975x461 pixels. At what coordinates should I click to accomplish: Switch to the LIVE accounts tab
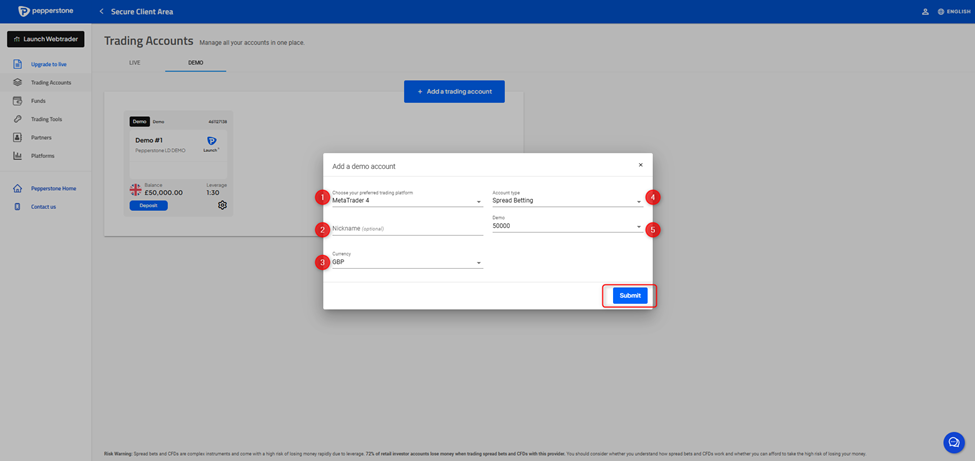coord(135,63)
